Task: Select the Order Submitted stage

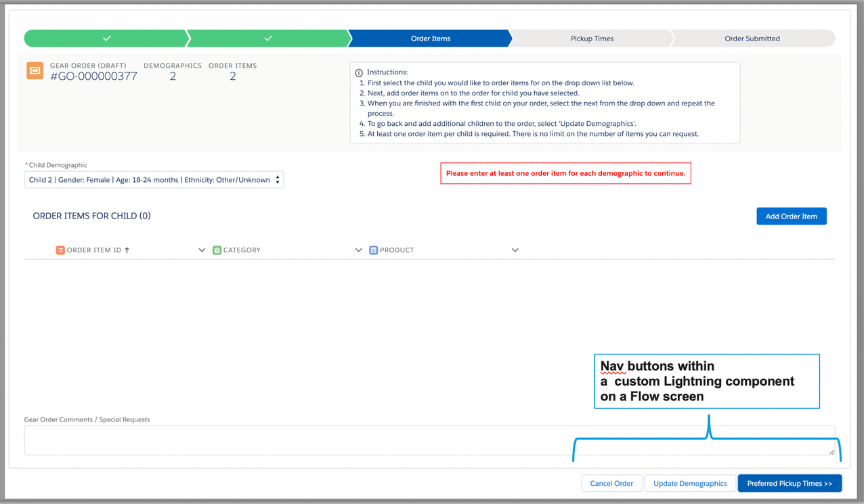Action: pyautogui.click(x=752, y=38)
